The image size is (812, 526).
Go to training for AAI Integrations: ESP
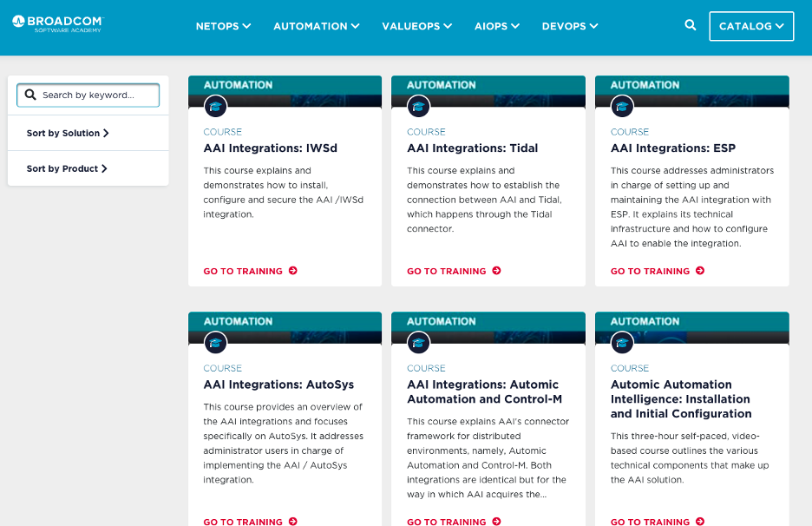[x=658, y=271]
